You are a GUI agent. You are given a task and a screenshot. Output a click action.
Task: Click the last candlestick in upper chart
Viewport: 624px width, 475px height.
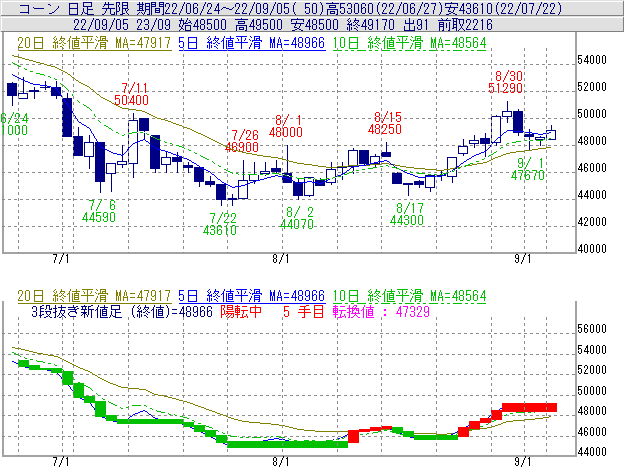click(x=551, y=134)
